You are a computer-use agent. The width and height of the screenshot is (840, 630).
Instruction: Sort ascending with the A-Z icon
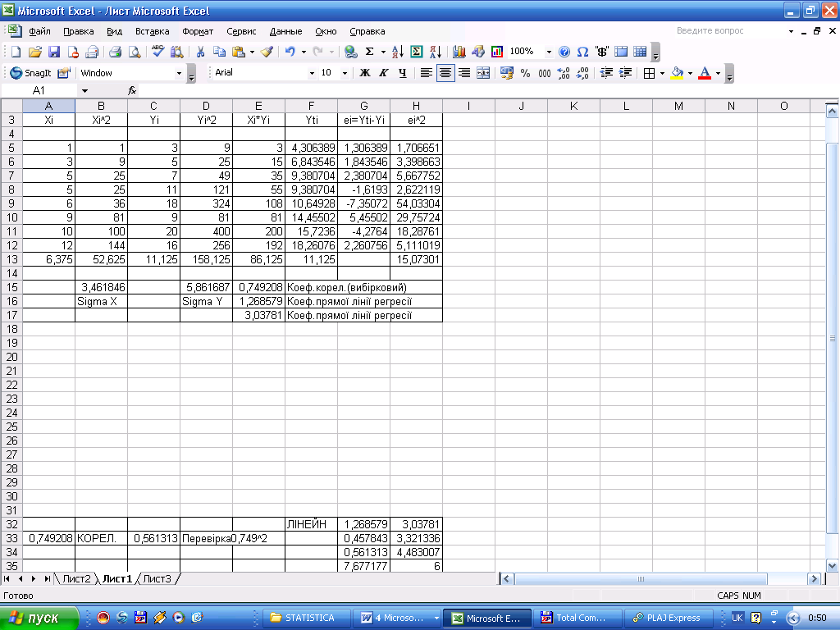[x=398, y=52]
